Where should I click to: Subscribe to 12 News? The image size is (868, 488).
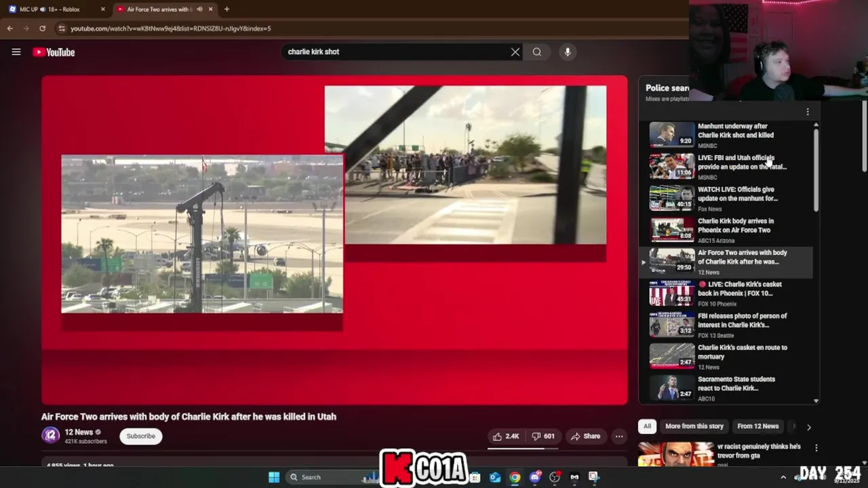click(x=141, y=436)
